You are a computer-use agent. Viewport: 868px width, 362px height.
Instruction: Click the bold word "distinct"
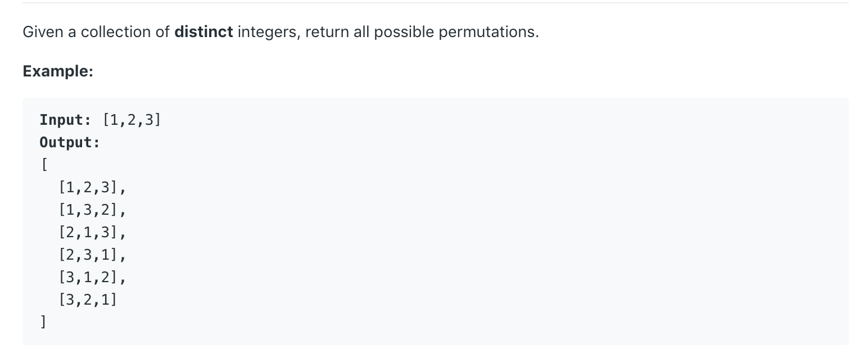pos(204,32)
